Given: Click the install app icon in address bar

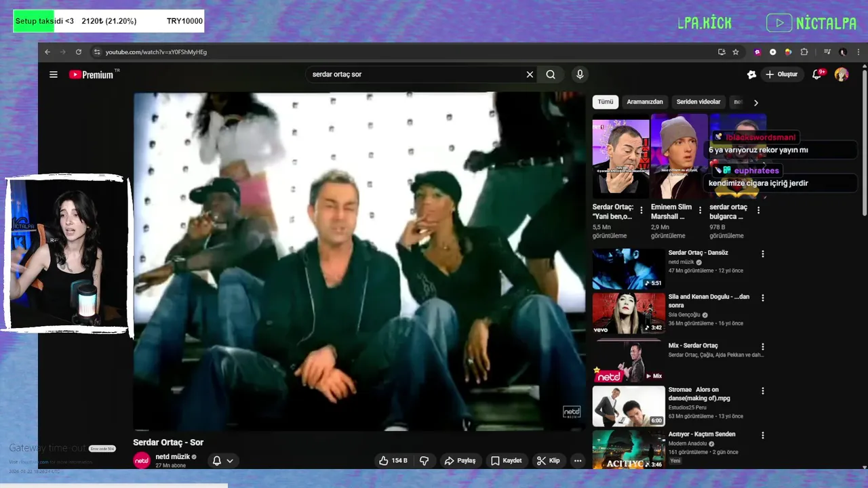Looking at the screenshot, I should 722,52.
